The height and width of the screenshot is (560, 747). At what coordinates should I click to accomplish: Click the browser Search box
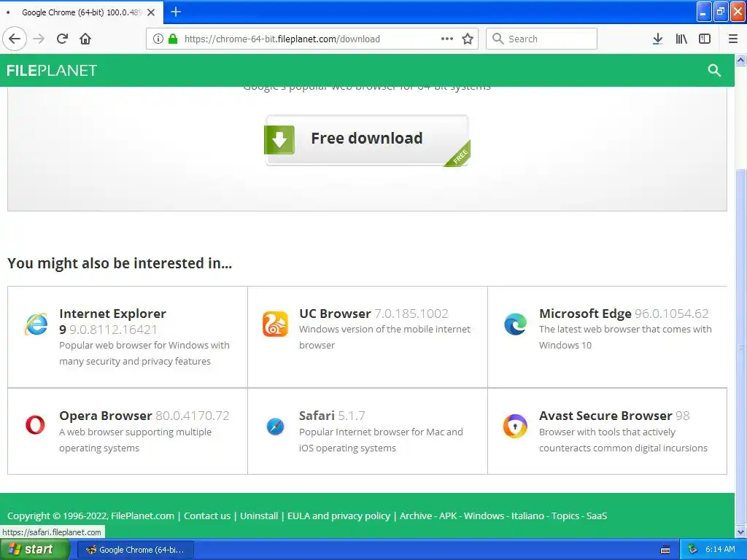coord(542,39)
